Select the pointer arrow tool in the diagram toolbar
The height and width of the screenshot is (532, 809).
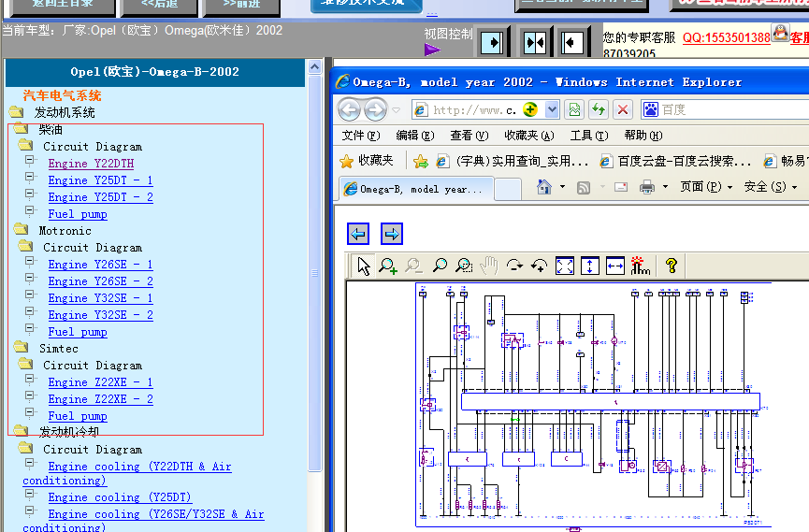pos(364,266)
